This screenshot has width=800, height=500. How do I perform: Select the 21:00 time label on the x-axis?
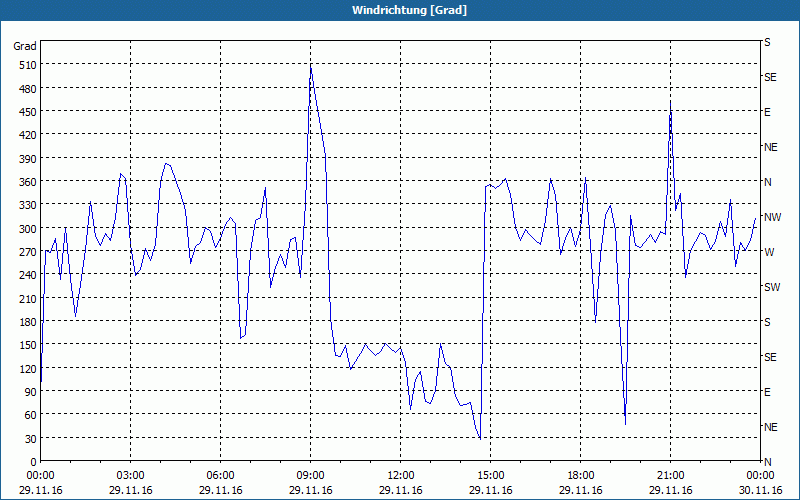pos(670,476)
